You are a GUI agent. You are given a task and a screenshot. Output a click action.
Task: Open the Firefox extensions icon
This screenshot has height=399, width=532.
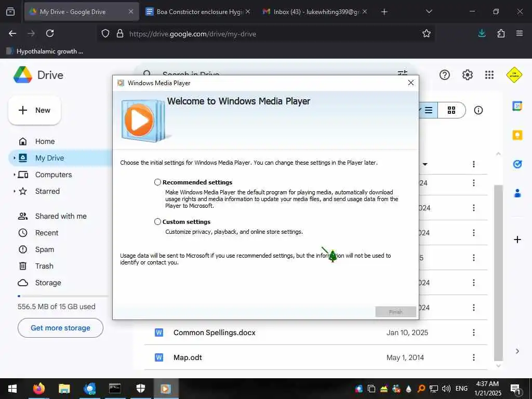501,33
